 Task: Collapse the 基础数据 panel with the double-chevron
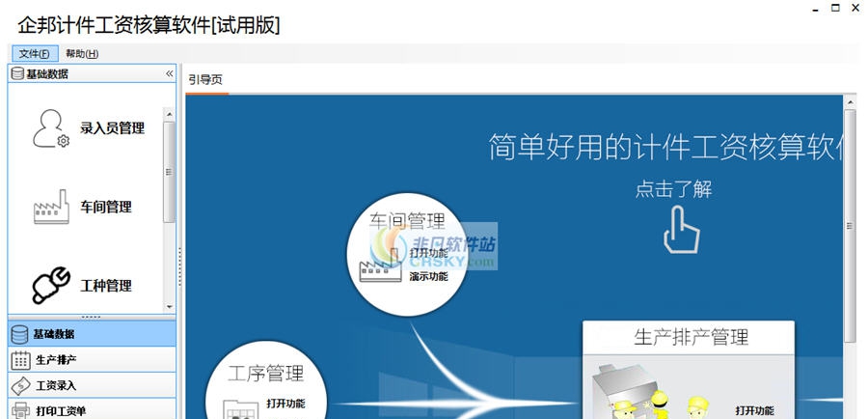170,73
